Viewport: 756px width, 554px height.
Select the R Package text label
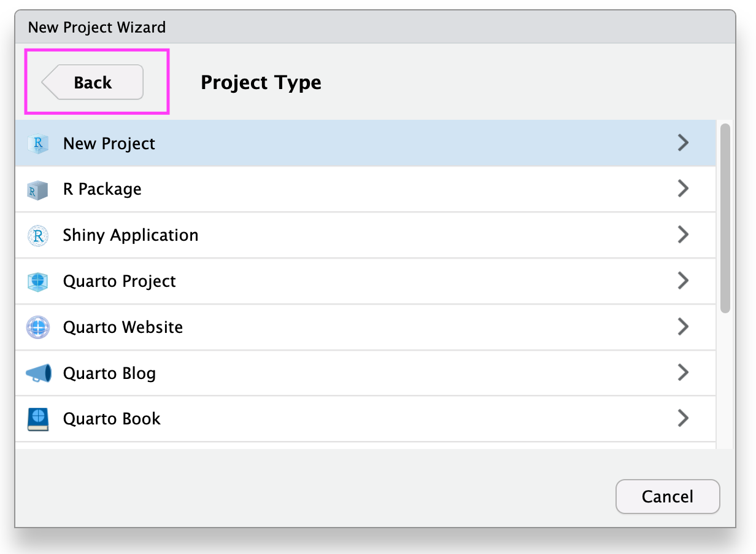(102, 189)
